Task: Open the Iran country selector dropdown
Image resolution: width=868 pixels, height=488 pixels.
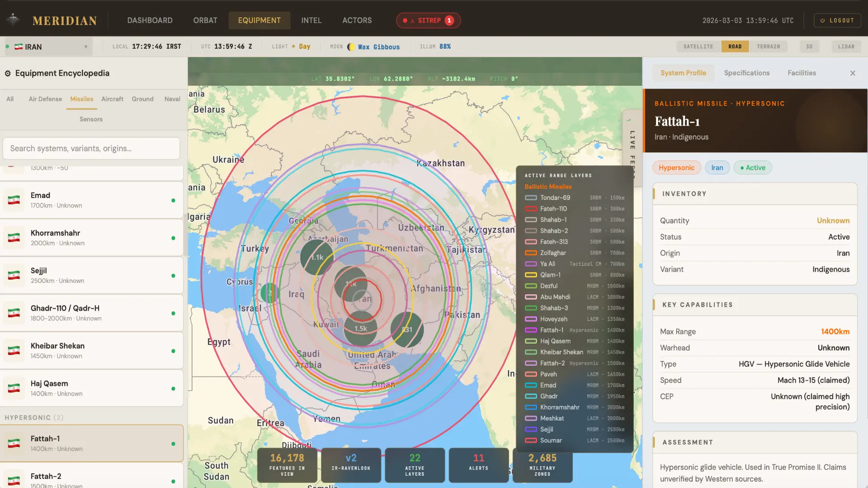Action: tap(49, 47)
